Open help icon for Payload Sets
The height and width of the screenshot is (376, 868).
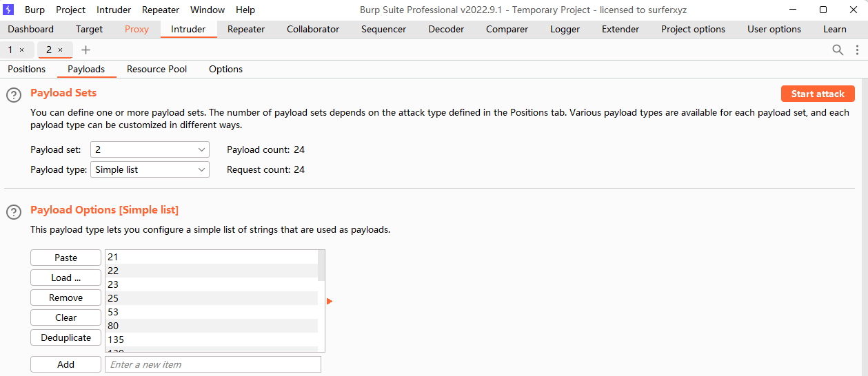[x=14, y=95]
